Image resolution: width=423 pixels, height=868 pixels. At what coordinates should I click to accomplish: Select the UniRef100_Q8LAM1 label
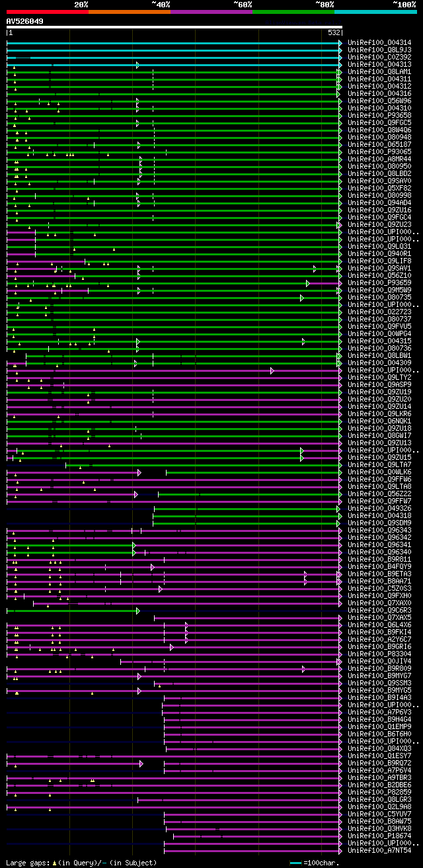click(x=379, y=72)
